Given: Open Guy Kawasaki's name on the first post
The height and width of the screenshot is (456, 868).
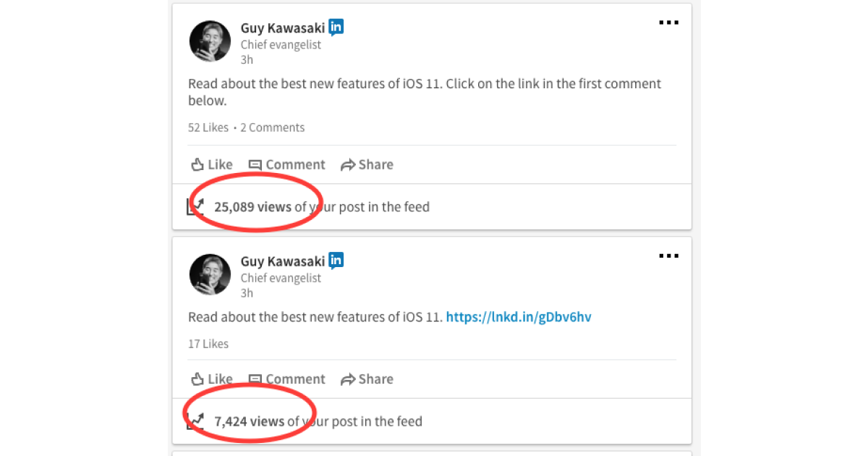Looking at the screenshot, I should (282, 28).
